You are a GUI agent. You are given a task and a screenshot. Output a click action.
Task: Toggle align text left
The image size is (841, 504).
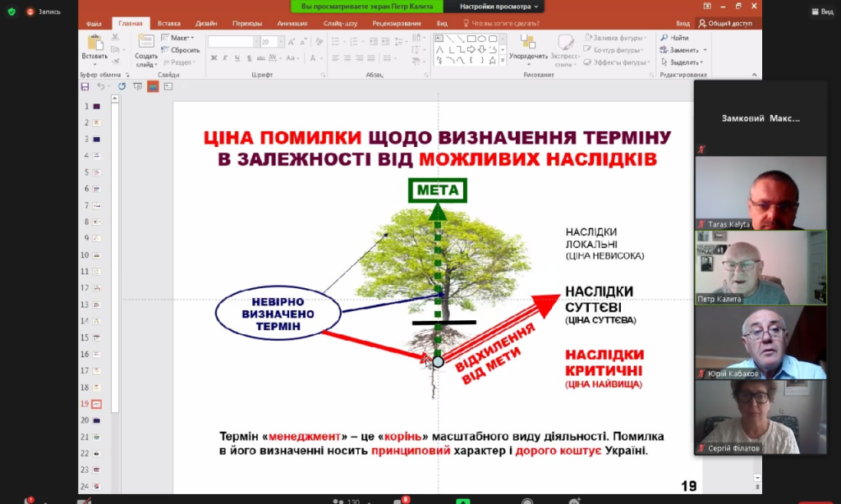tap(335, 58)
